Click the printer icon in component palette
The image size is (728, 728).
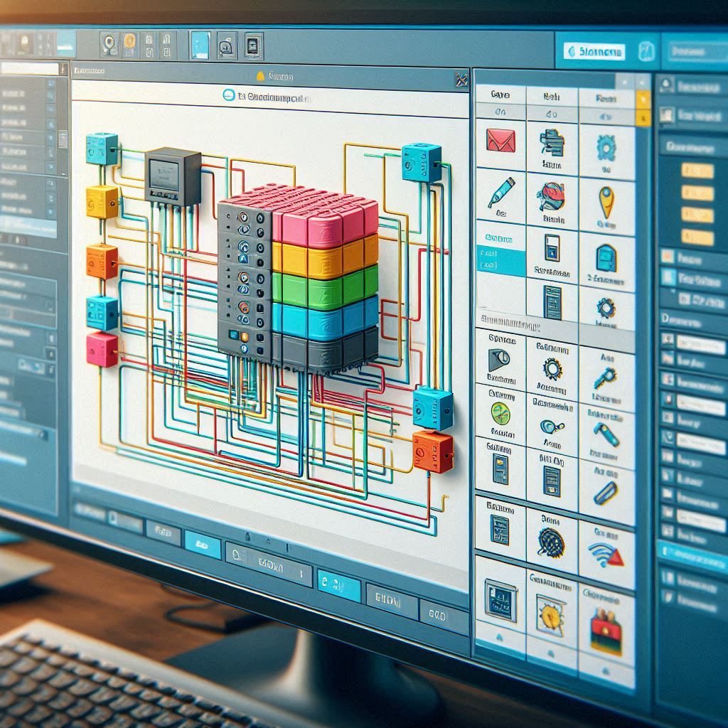pos(552,143)
